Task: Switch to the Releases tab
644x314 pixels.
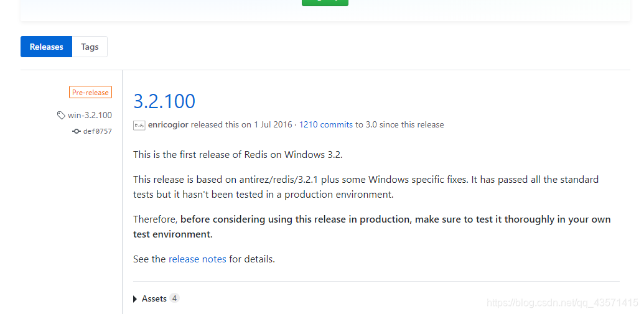Action: 47,47
